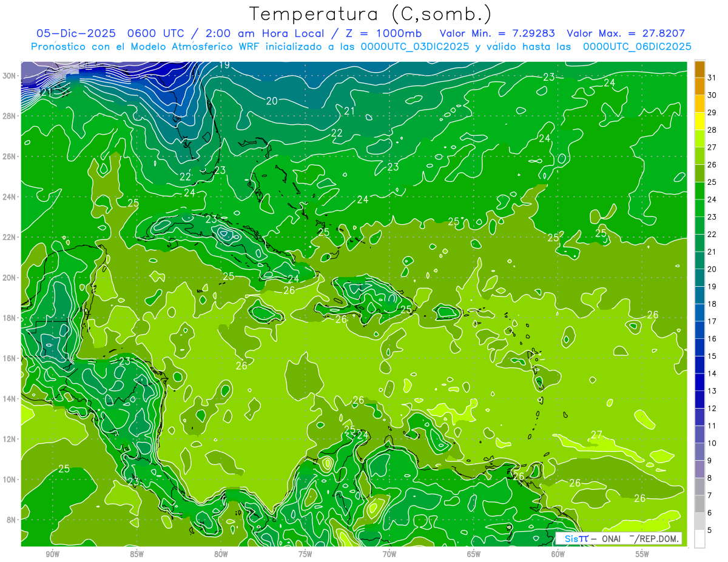The image size is (728, 562).
Task: Click the 22N latitude axis label
Action: 10,237
